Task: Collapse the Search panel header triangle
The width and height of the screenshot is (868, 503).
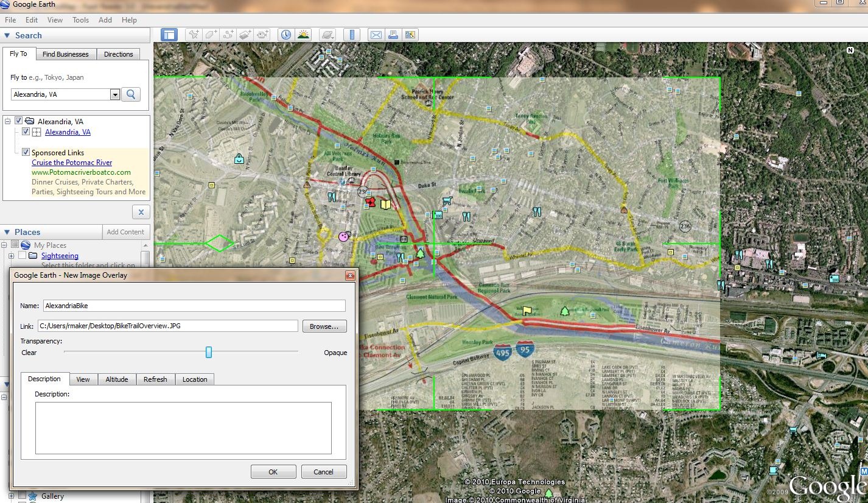Action: (x=7, y=35)
